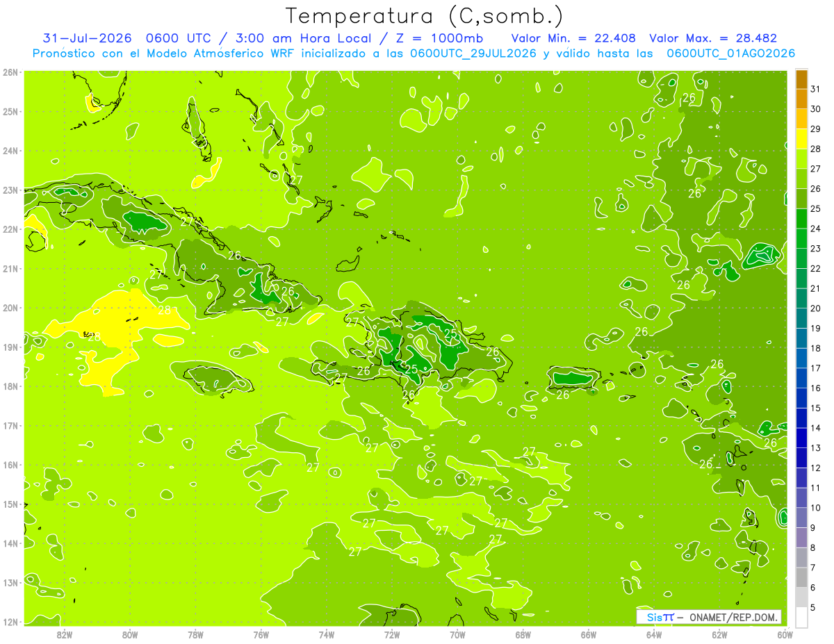Image resolution: width=834 pixels, height=644 pixels.
Task: Click the '76W' longitude label
Action: (261, 635)
